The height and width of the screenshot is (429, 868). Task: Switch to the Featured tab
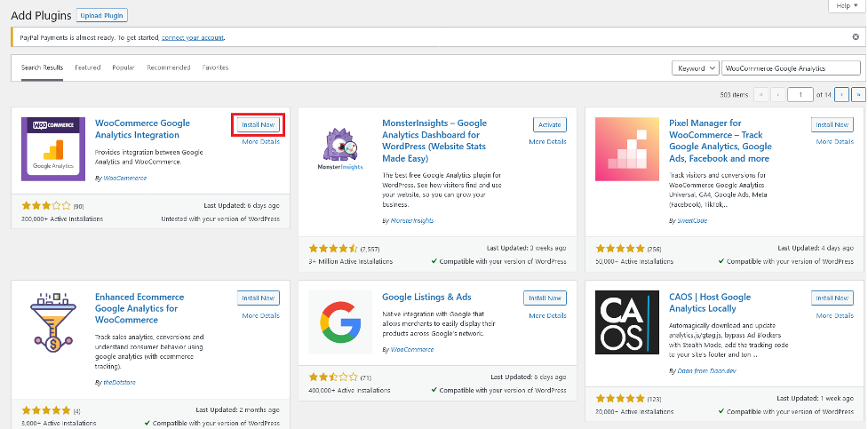pos(87,68)
